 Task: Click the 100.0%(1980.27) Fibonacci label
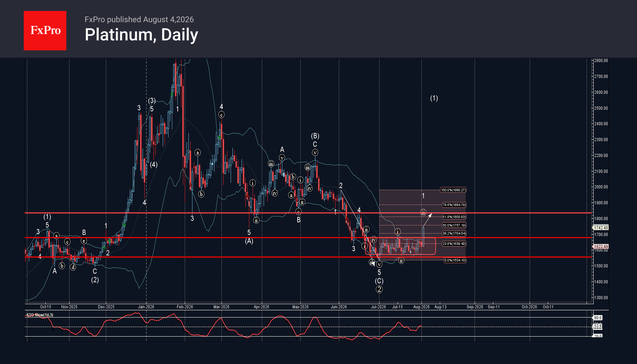click(x=453, y=190)
